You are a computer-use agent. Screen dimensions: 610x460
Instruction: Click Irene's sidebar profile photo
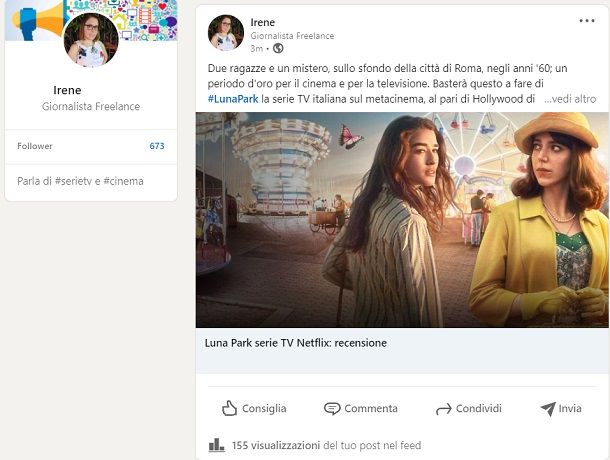pos(91,40)
